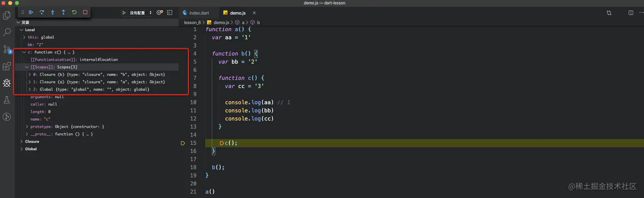Screen dimensions: 644x198
Task: Open the Explorer view in activity bar
Action: click(7, 15)
